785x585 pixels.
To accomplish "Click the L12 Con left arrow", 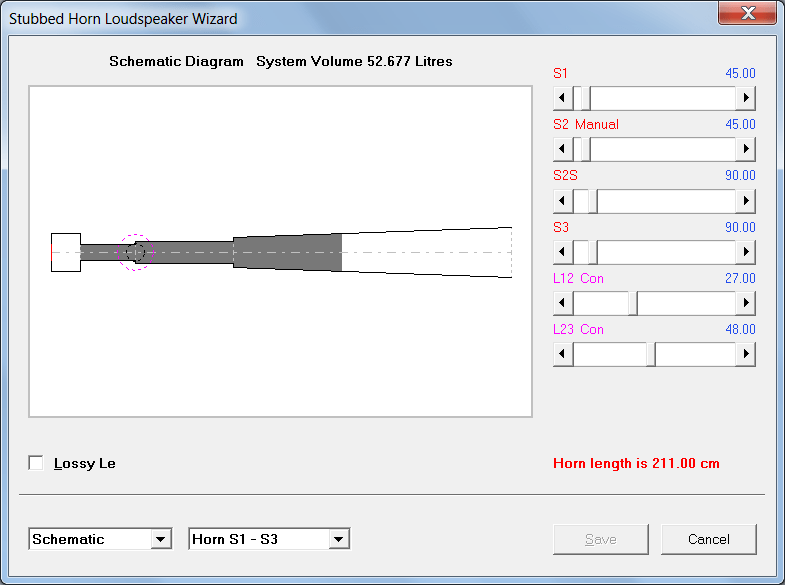I will 563,303.
